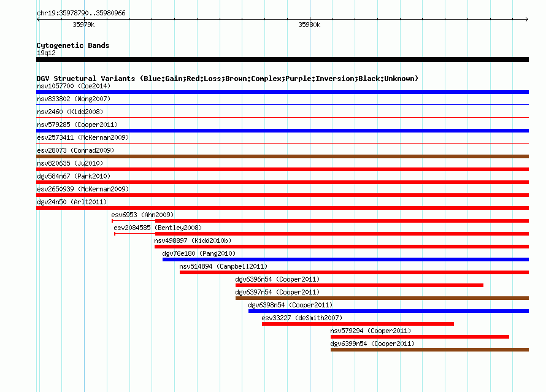Open nsv579285 (Cooper2011) variant label
The image size is (546, 392).
click(77, 125)
